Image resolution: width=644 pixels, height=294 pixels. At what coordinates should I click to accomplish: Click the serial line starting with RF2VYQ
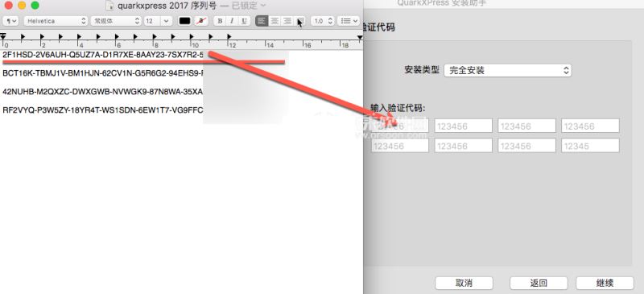pos(103,110)
